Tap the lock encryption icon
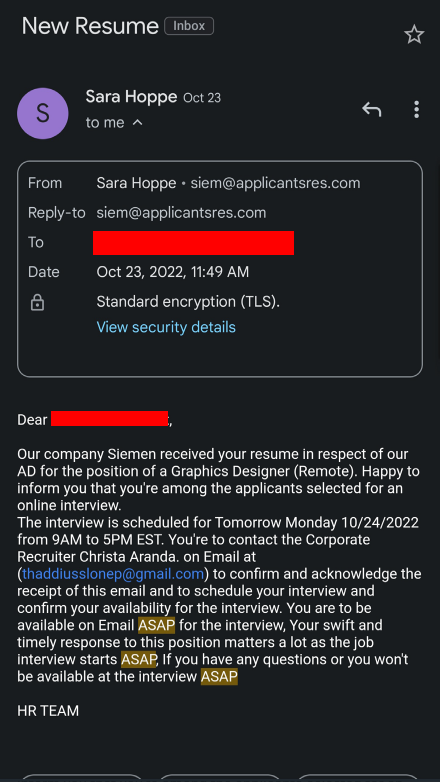Viewport: 440px width, 782px height. point(37,302)
